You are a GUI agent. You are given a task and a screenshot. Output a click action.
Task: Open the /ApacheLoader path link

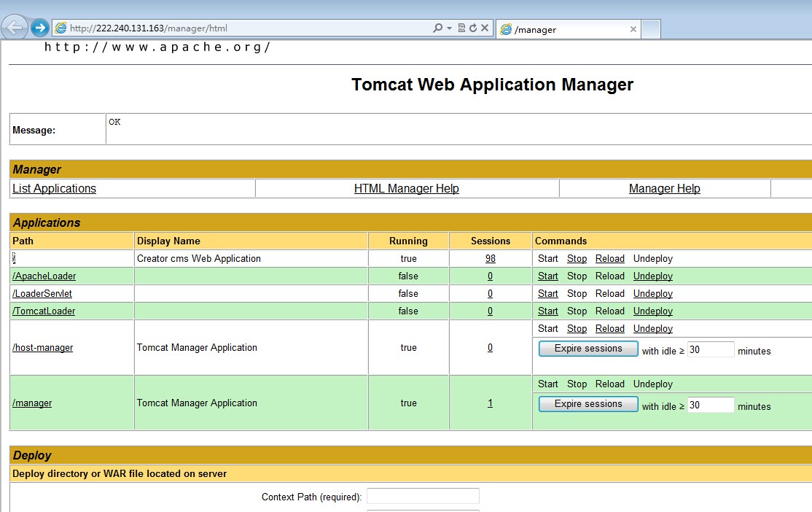[x=44, y=276]
